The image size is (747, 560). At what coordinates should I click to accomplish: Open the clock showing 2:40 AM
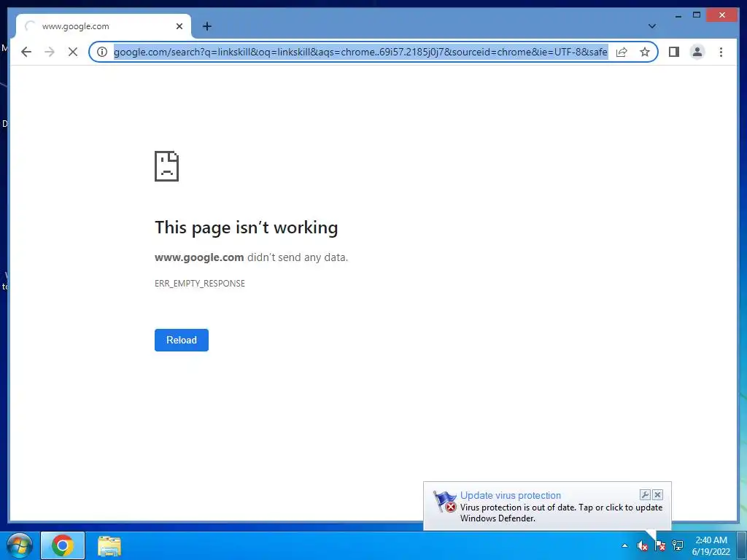[x=711, y=545]
